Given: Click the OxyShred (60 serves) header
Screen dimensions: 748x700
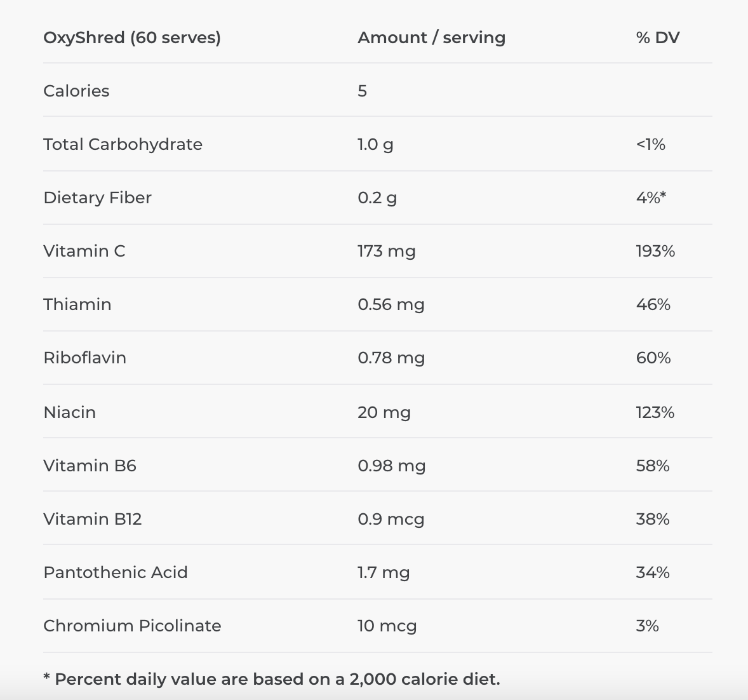Looking at the screenshot, I should (x=132, y=37).
